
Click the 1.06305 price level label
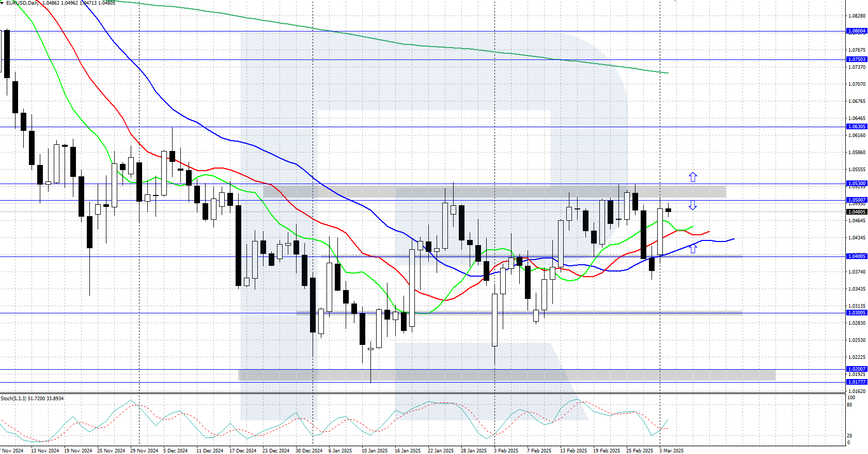(857, 127)
